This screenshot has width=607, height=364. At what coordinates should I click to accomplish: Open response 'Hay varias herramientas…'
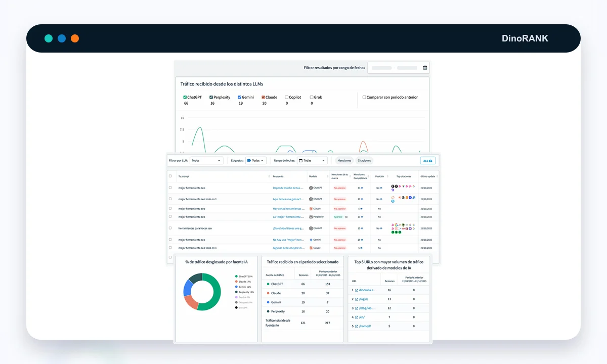pos(288,208)
